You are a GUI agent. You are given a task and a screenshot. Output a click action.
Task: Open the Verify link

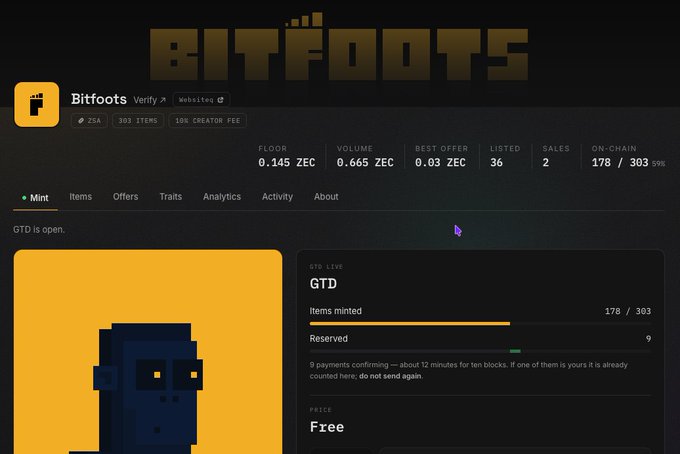(x=150, y=100)
